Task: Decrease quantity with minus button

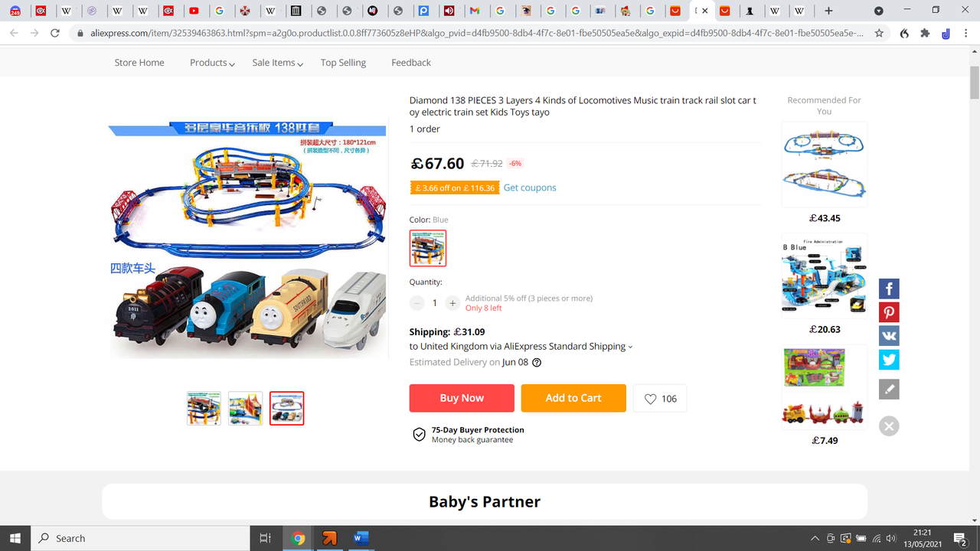Action: 417,303
